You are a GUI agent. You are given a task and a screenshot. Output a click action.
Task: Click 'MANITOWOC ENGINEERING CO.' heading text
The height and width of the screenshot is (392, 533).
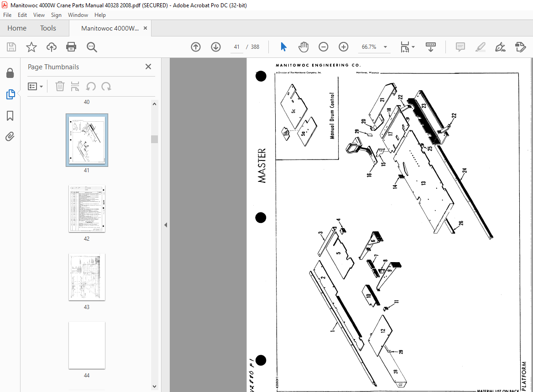coord(318,65)
